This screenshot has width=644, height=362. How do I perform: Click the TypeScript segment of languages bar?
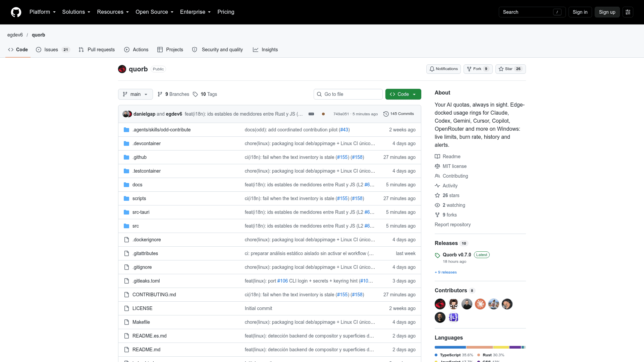[450, 347]
